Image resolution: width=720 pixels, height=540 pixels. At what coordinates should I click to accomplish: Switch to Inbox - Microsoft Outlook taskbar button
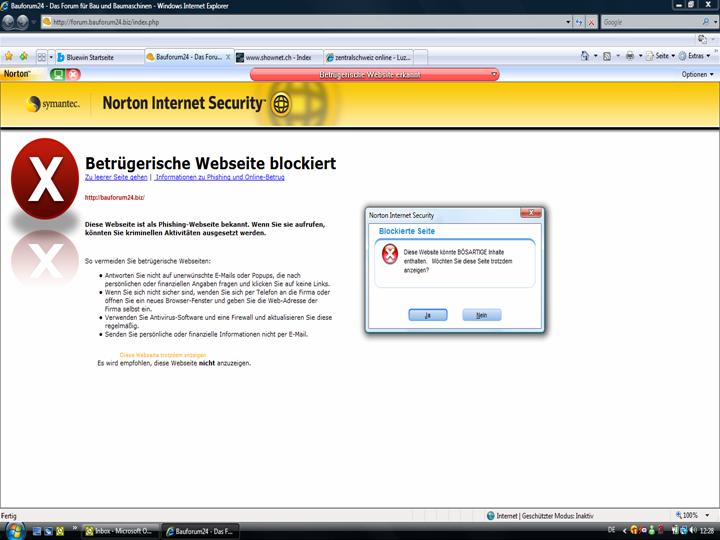click(120, 531)
